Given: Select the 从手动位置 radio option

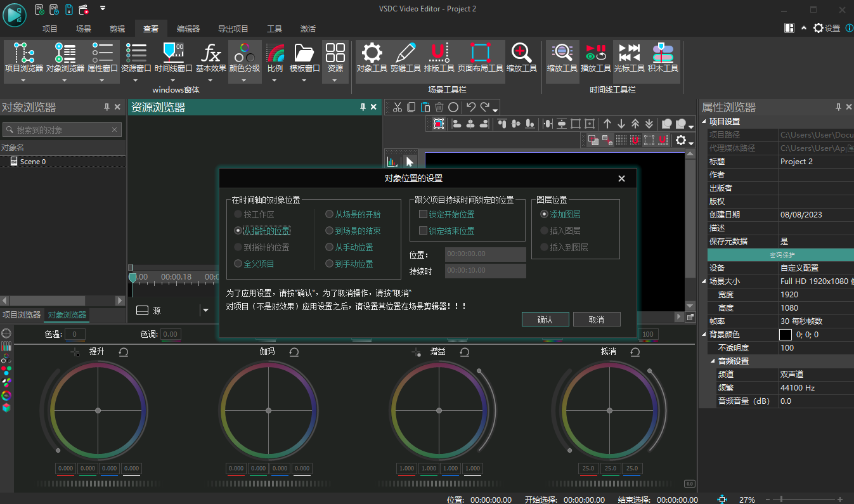Looking at the screenshot, I should 349,247.
